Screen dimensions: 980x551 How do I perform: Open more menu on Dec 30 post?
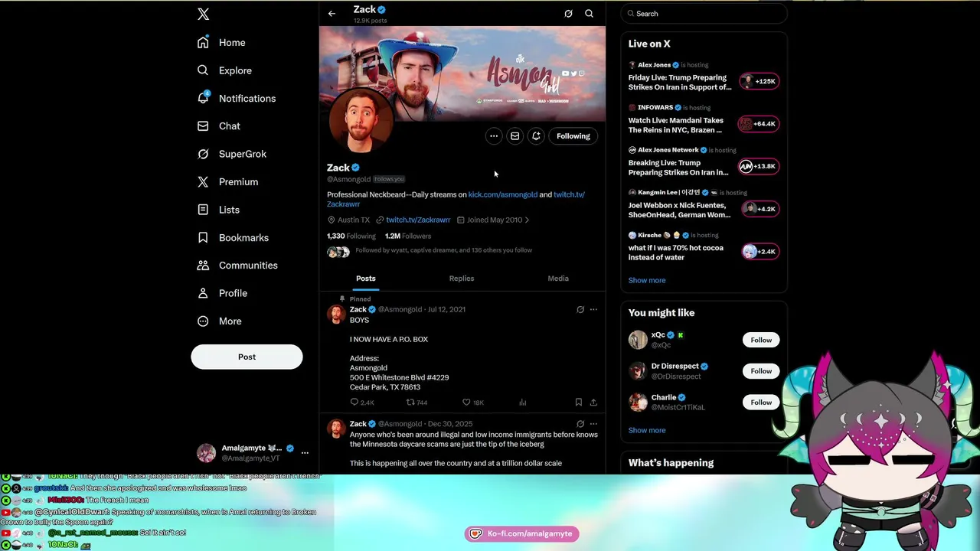tap(593, 424)
